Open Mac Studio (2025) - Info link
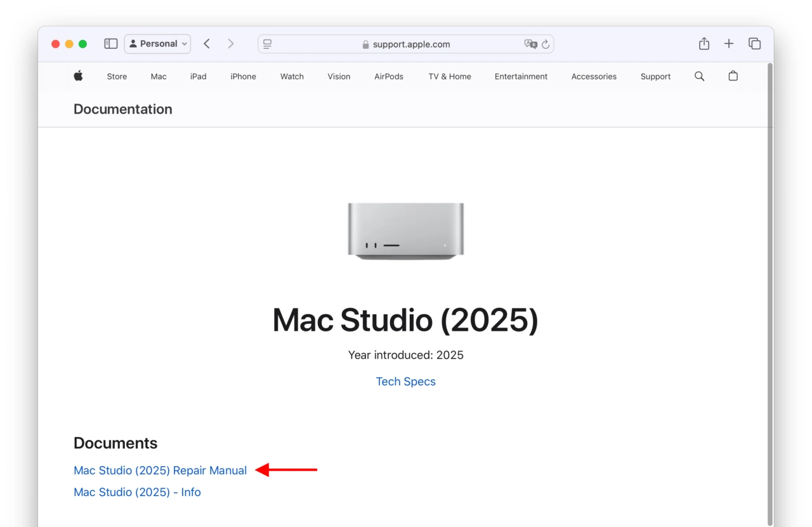 click(x=137, y=492)
